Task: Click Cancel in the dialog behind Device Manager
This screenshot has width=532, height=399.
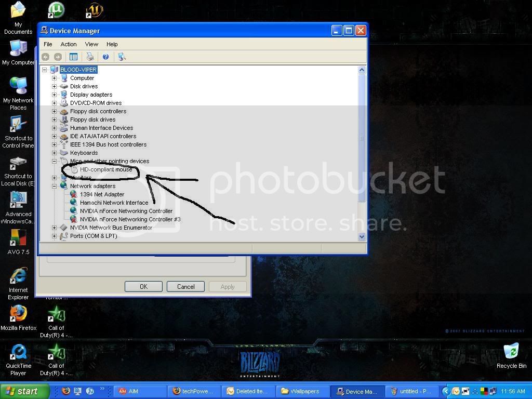Action: point(185,287)
